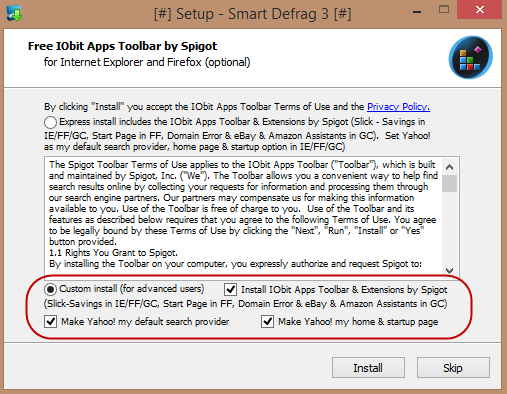Click the title text 'Setup - Smart Defrag 3'

[253, 14]
